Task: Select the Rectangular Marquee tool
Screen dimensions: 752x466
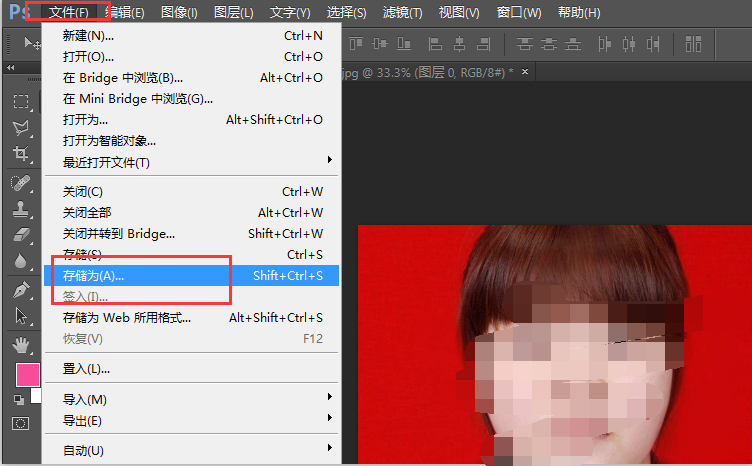Action: [21, 101]
